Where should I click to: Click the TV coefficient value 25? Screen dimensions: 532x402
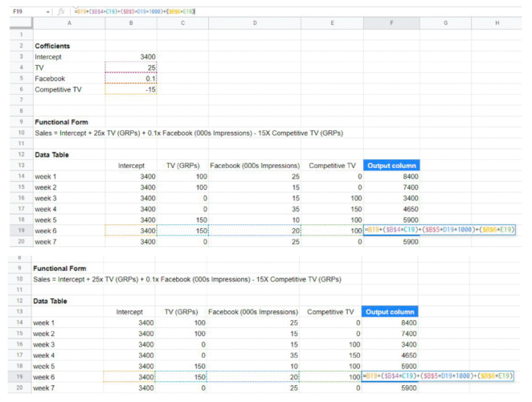coord(151,68)
